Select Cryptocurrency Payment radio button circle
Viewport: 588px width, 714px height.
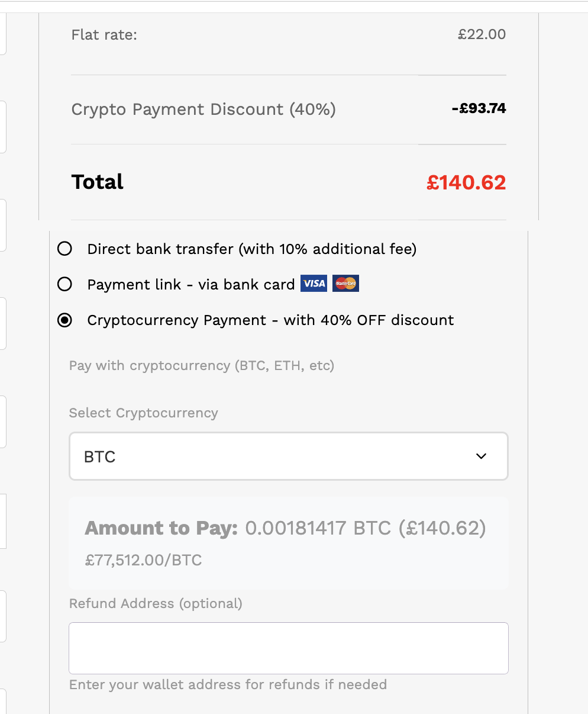click(x=64, y=320)
